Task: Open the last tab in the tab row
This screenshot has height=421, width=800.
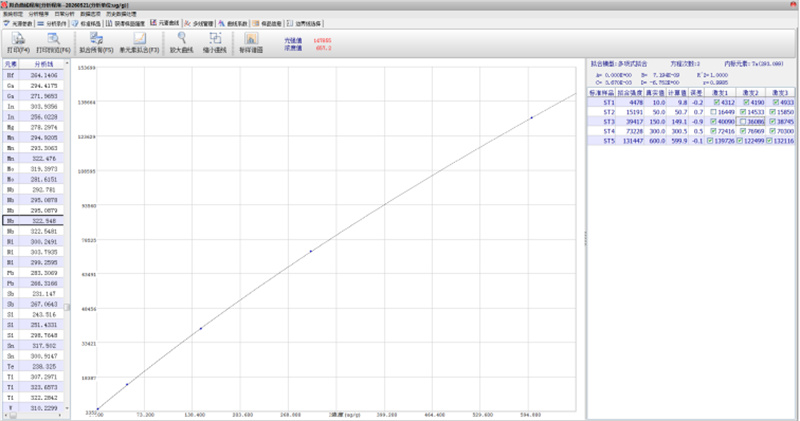Action: 304,23
